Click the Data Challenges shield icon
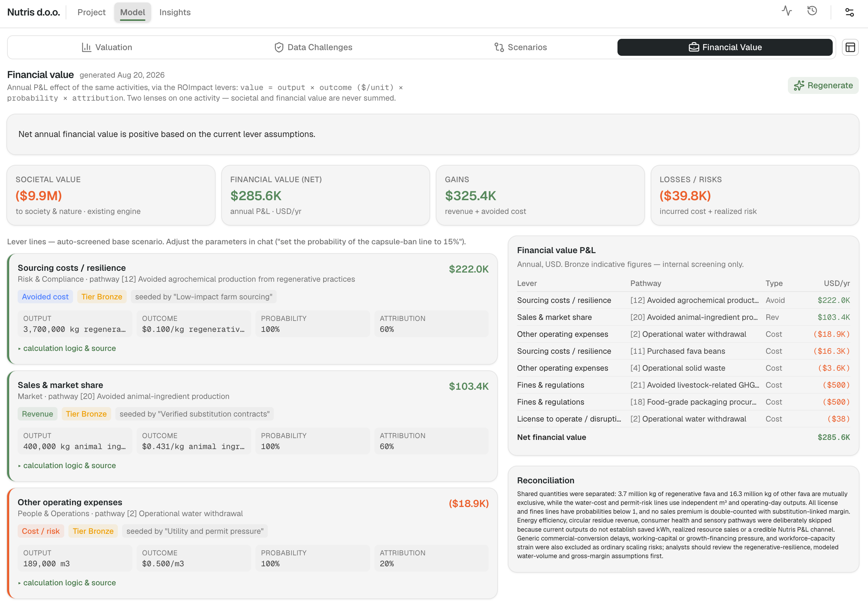This screenshot has width=868, height=603. coord(279,47)
